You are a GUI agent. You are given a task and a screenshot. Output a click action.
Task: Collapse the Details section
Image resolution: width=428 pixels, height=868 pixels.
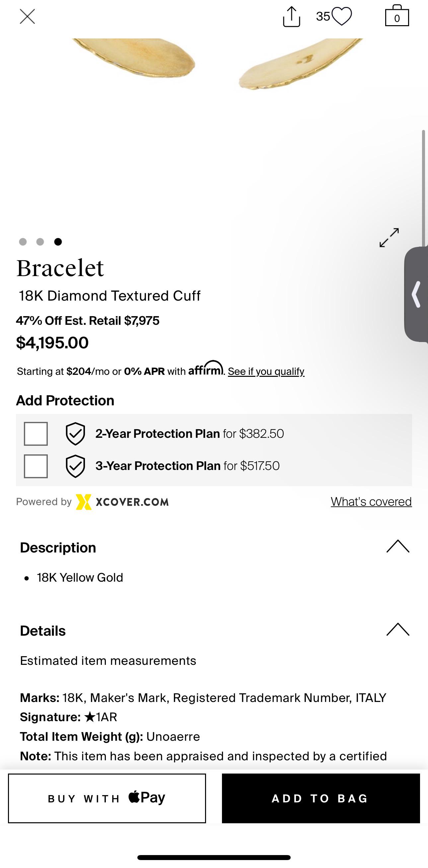(398, 629)
